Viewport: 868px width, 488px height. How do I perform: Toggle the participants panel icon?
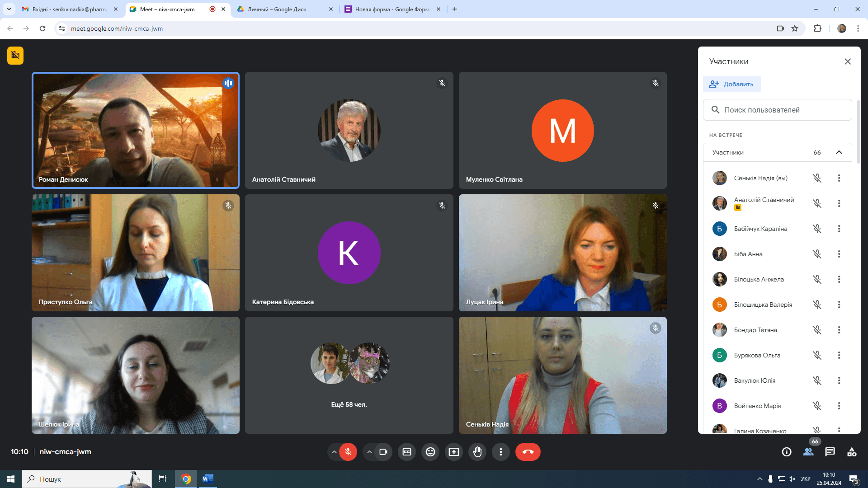click(808, 452)
